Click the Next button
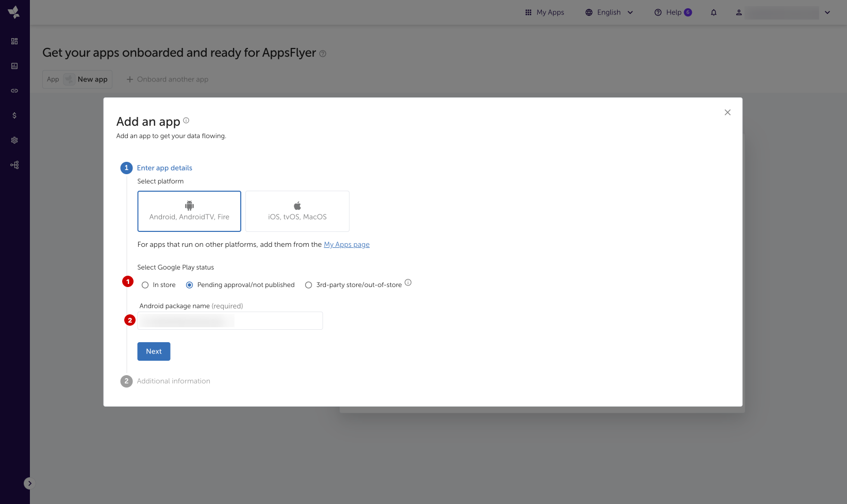 point(154,351)
